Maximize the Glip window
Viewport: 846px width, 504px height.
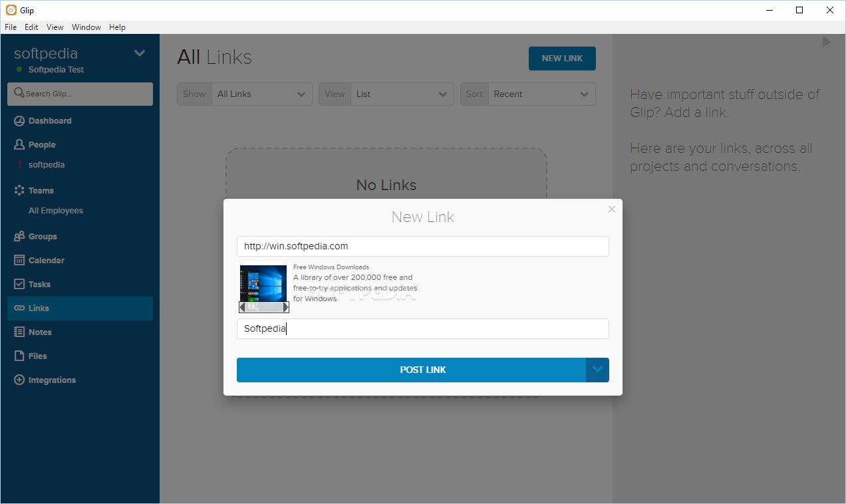point(799,10)
